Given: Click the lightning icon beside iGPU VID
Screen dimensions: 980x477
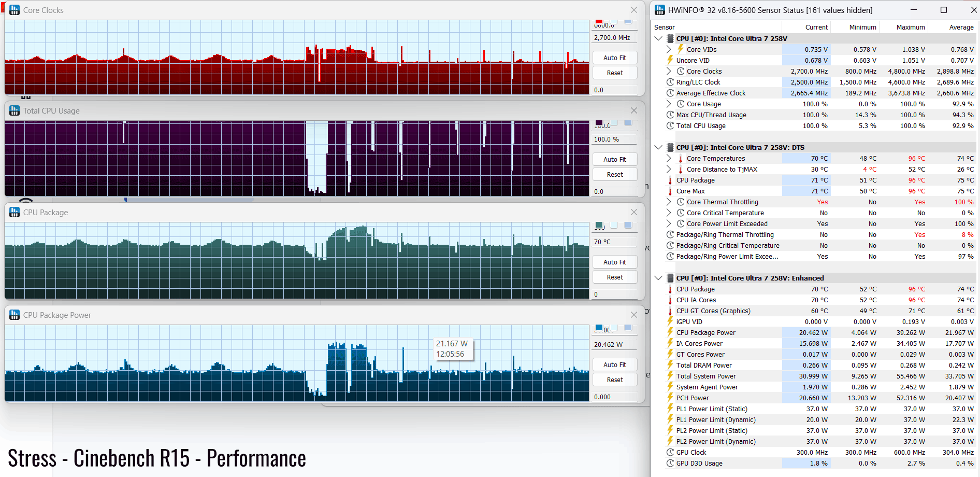Looking at the screenshot, I should click(x=670, y=321).
